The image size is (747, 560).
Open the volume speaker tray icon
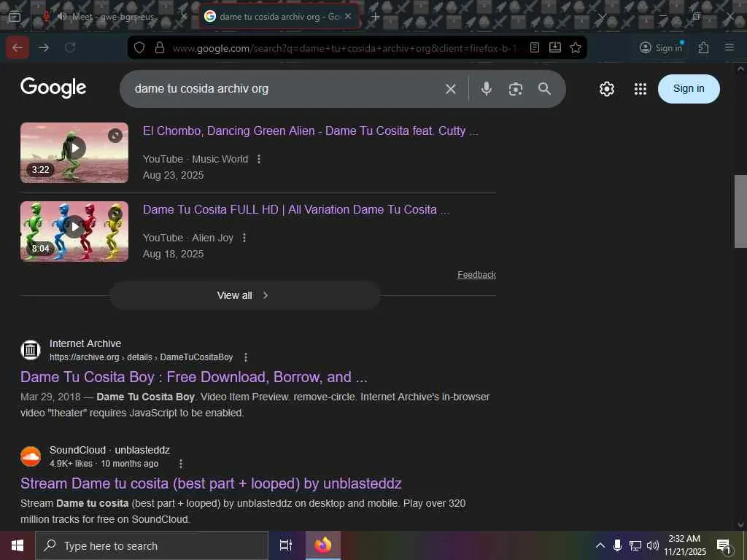(x=652, y=545)
